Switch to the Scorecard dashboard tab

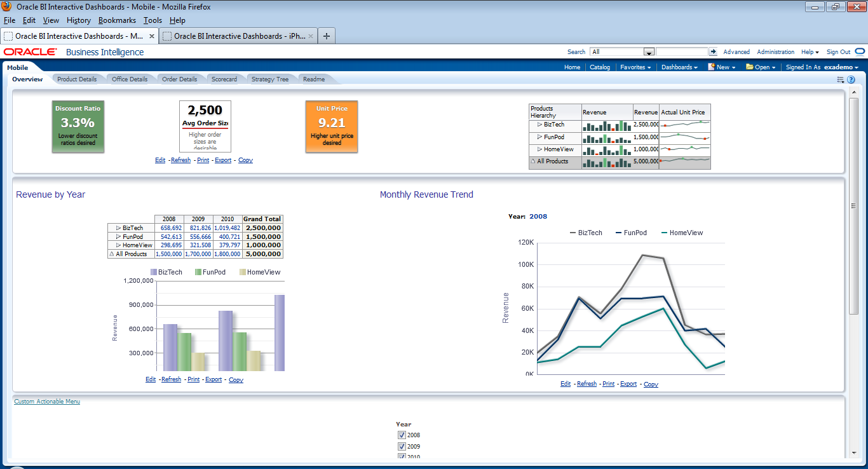pos(224,78)
